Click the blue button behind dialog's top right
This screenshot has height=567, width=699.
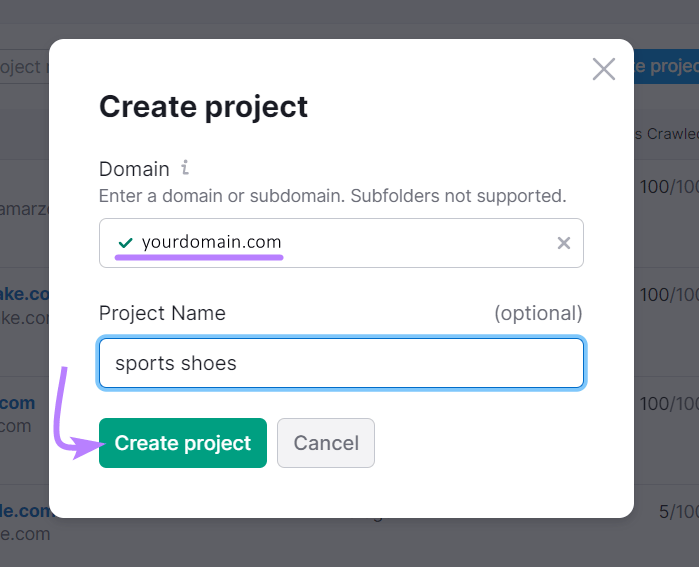click(x=667, y=67)
